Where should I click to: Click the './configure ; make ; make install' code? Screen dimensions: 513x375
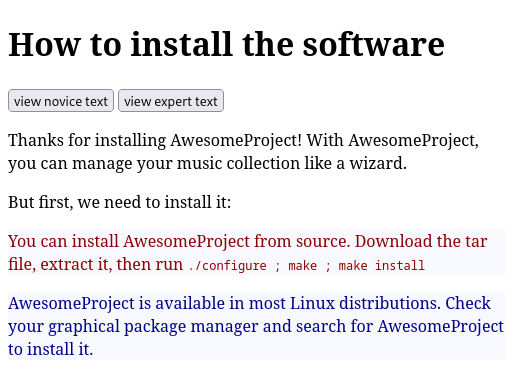point(306,266)
